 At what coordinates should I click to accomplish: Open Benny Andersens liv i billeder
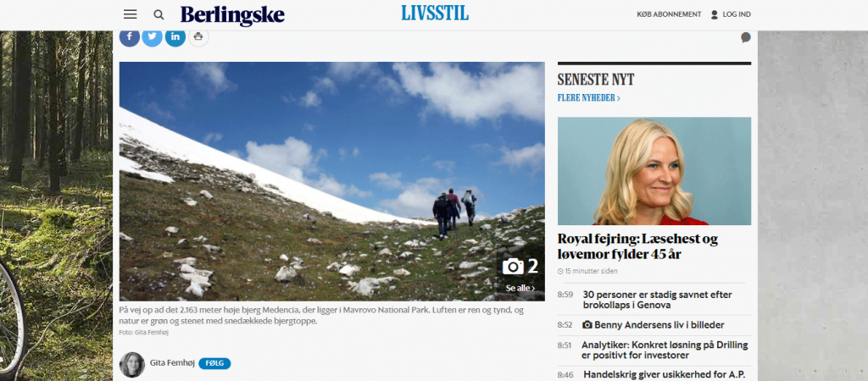tap(654, 325)
